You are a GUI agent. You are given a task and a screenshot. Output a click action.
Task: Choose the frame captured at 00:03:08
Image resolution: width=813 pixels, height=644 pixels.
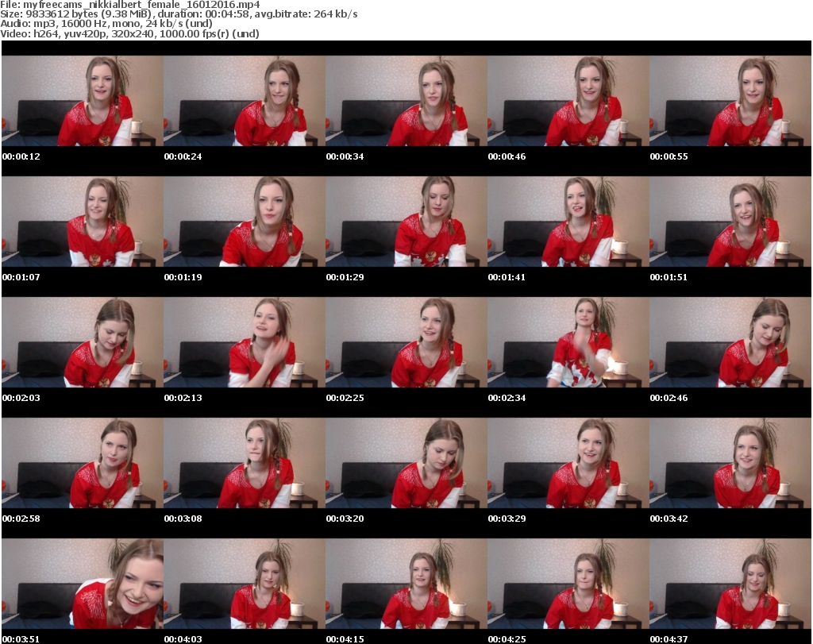pos(245,463)
